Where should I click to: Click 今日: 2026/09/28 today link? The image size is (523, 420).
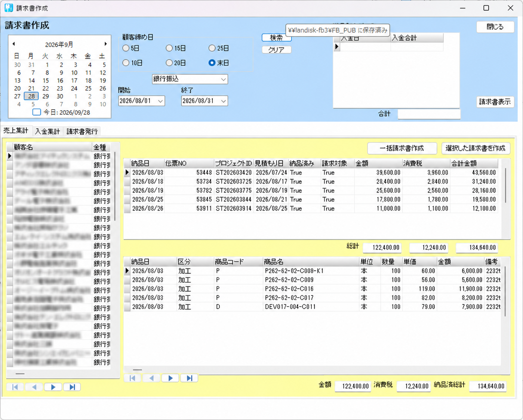pos(67,112)
